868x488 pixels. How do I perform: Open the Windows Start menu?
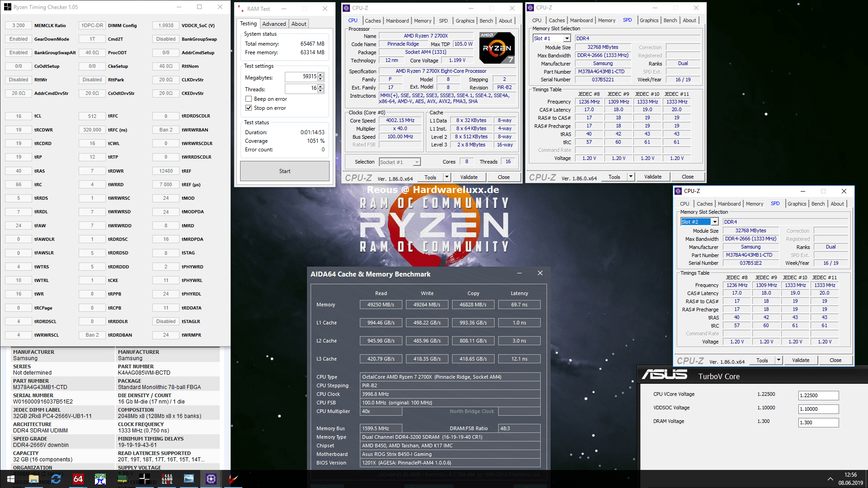click(x=11, y=479)
